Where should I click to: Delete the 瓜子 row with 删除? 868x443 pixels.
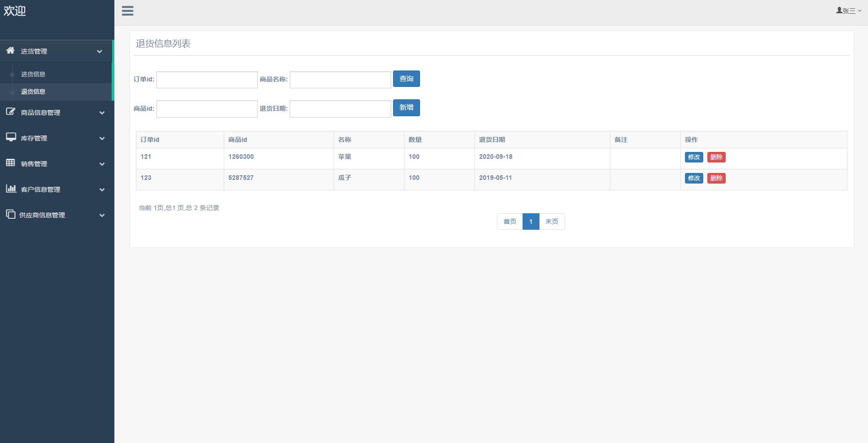coord(716,178)
